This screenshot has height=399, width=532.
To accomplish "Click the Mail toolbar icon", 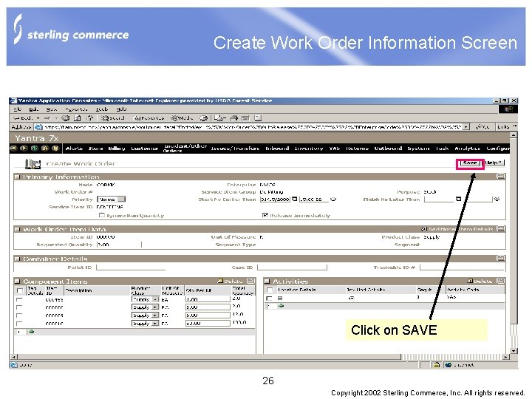I will [x=219, y=118].
